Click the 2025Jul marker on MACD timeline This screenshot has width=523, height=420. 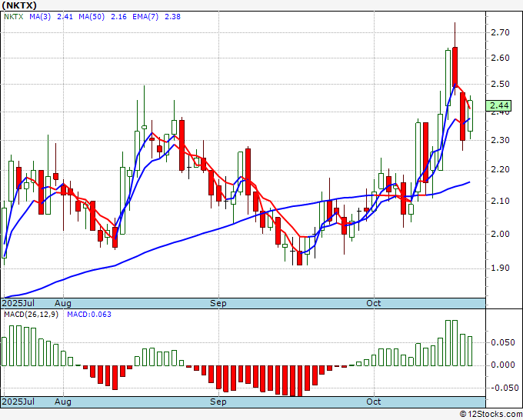18,402
